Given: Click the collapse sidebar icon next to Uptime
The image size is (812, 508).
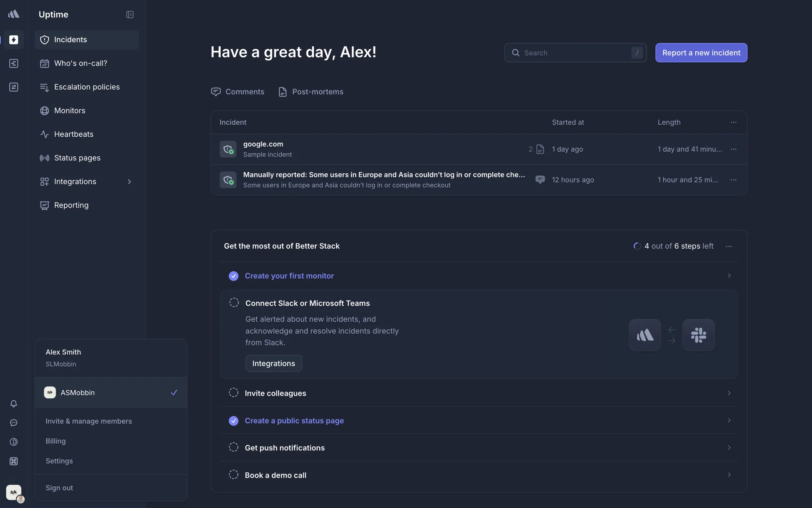Looking at the screenshot, I should coord(130,14).
